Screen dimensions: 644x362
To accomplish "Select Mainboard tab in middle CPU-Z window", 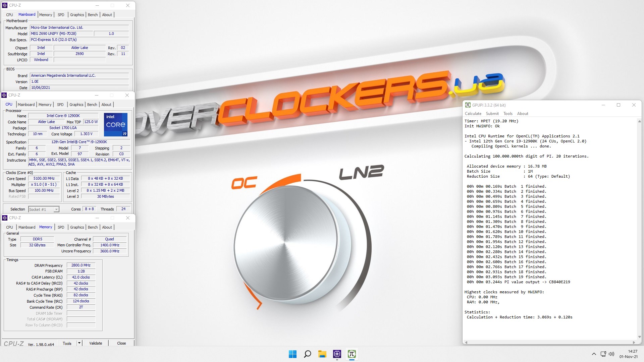I will (26, 105).
